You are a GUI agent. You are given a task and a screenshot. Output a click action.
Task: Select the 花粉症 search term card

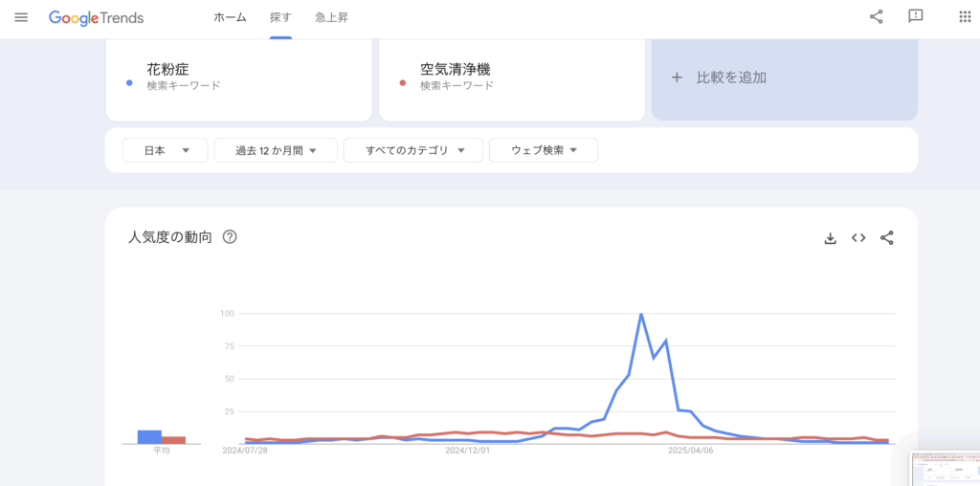click(238, 80)
